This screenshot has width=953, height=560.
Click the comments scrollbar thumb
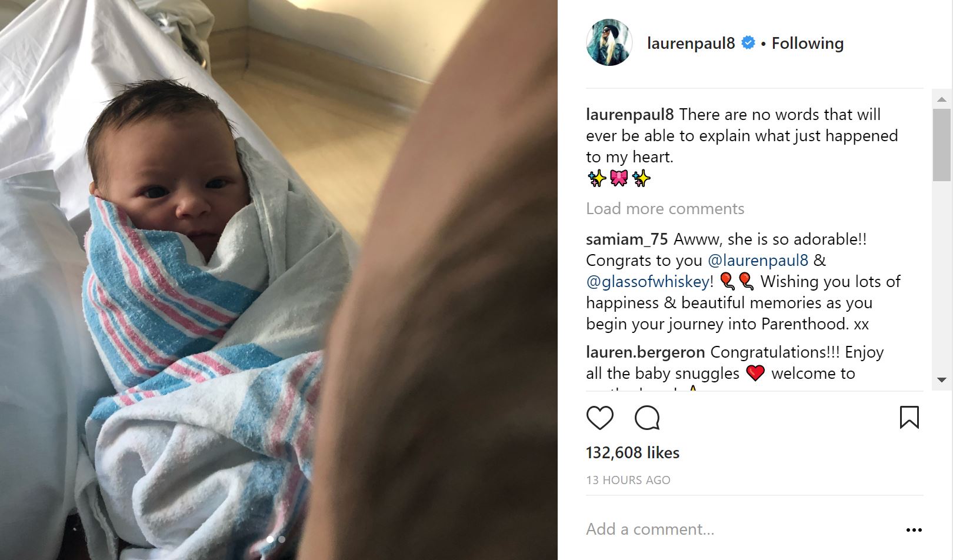(941, 145)
